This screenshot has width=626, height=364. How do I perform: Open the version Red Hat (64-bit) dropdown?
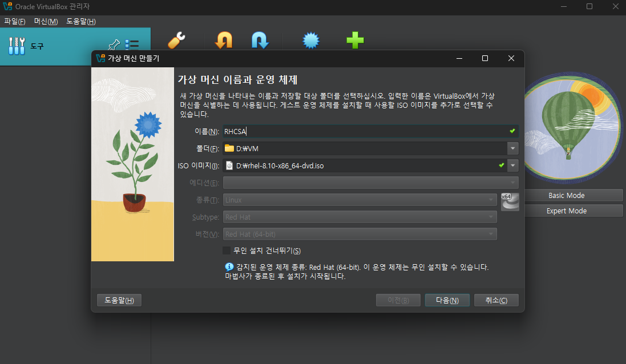(x=360, y=234)
